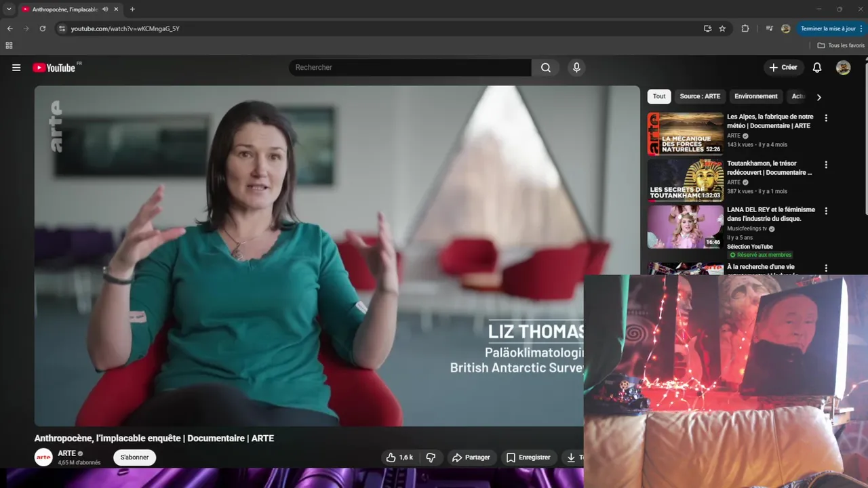This screenshot has width=868, height=488.
Task: Click Réservé aux membres badge
Action: (760, 255)
